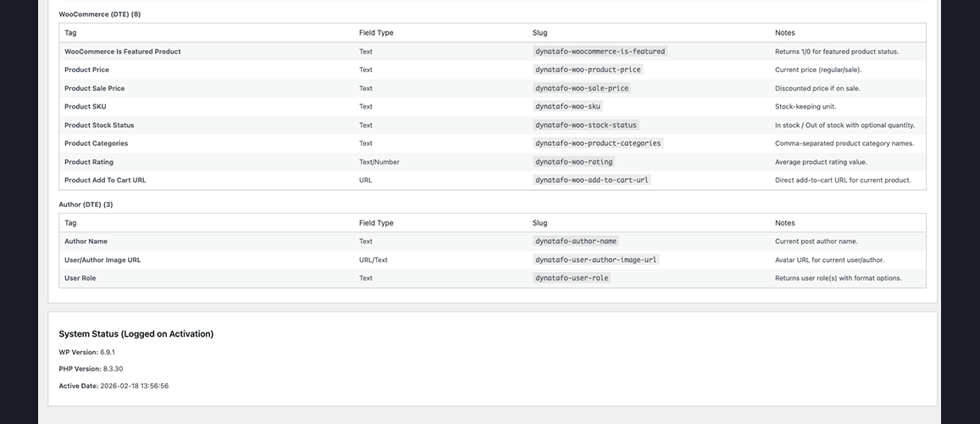Viewport: 980px width, 424px height.
Task: Select the WooCommerce Is Featured Product tag
Action: click(x=122, y=52)
